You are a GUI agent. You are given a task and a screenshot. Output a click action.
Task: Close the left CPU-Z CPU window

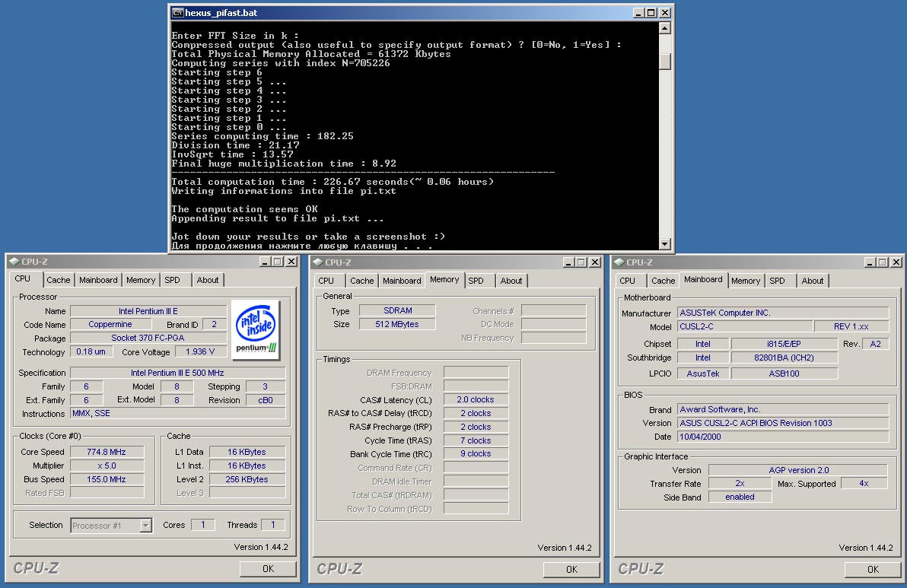click(x=291, y=262)
